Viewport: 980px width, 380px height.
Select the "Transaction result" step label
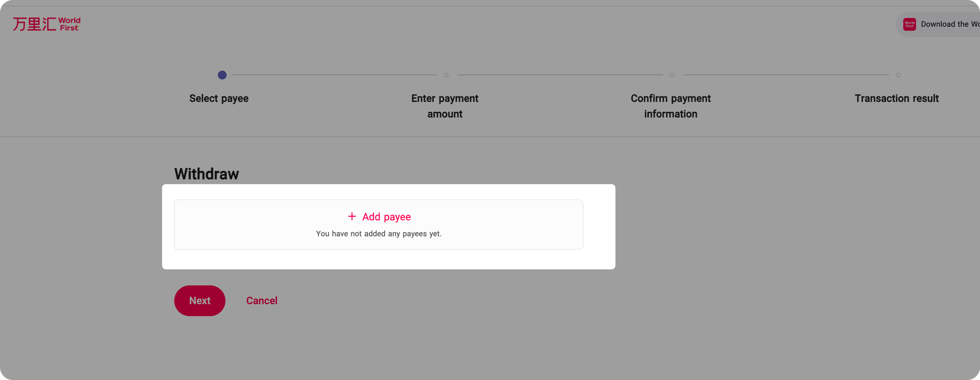click(896, 99)
